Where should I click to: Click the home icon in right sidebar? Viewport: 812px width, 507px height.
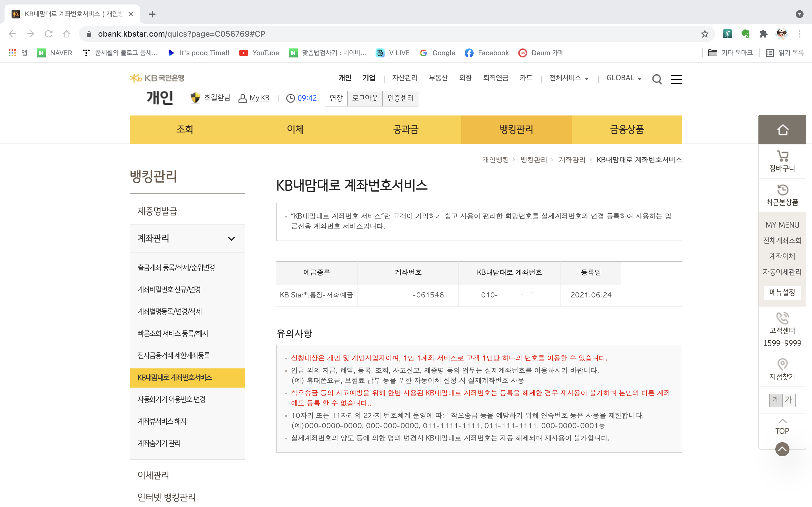(782, 130)
